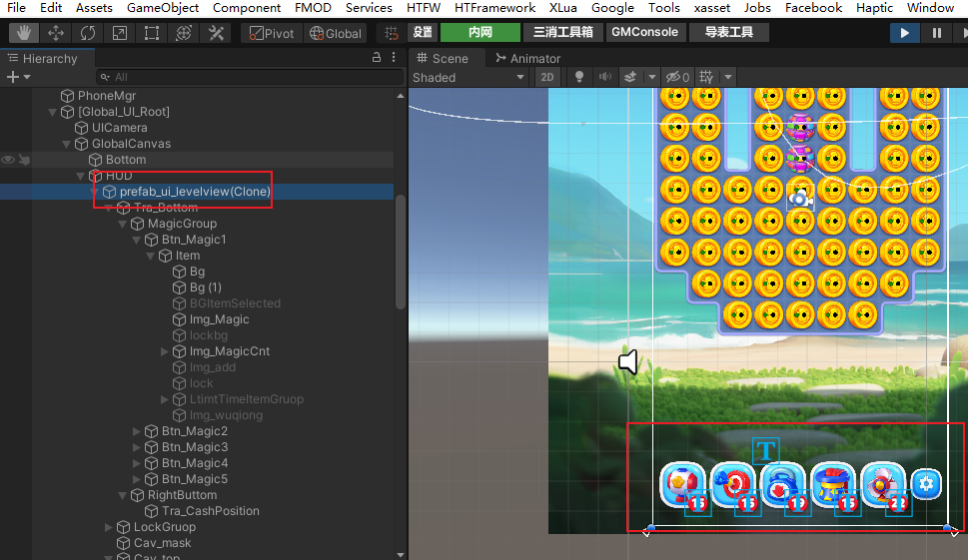Viewport: 968px width, 560px height.
Task: Pause the game playback
Action: coord(936,33)
